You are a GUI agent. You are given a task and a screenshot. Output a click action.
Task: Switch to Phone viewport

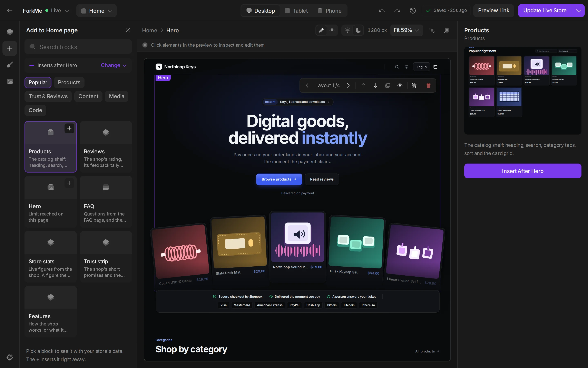[x=330, y=11]
